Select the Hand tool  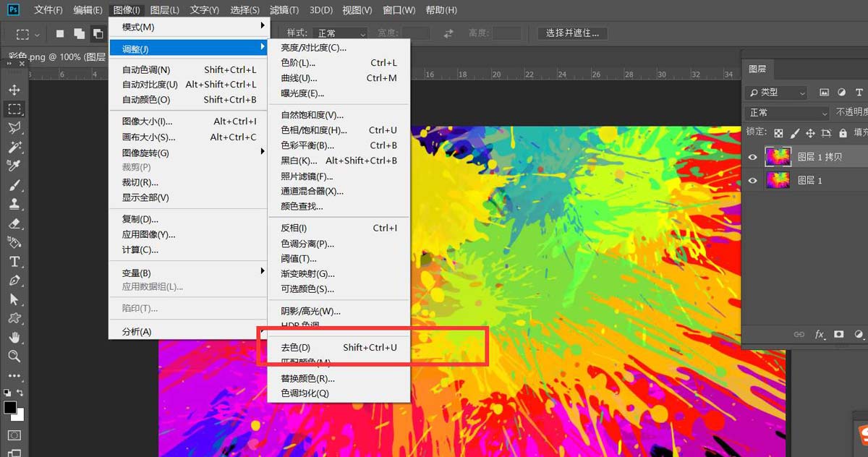(x=14, y=337)
